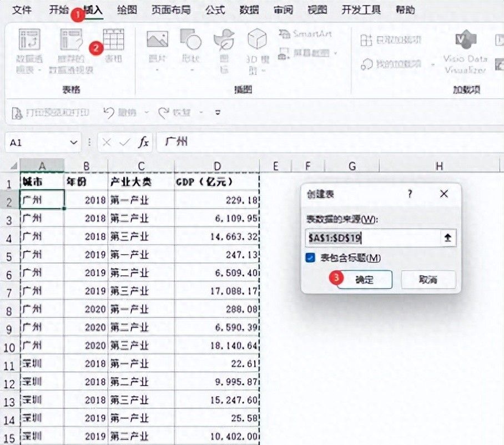Open the Shapes gallery icon

pos(190,40)
